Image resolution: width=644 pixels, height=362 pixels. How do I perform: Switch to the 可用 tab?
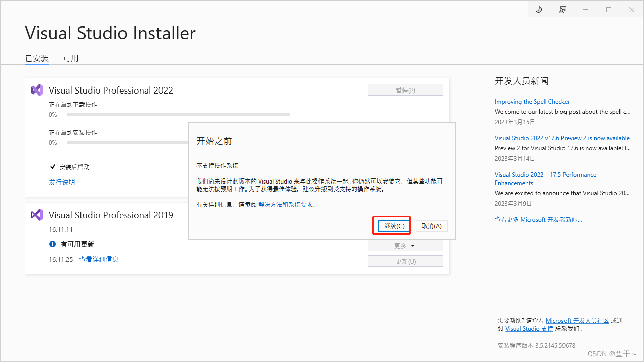point(71,58)
